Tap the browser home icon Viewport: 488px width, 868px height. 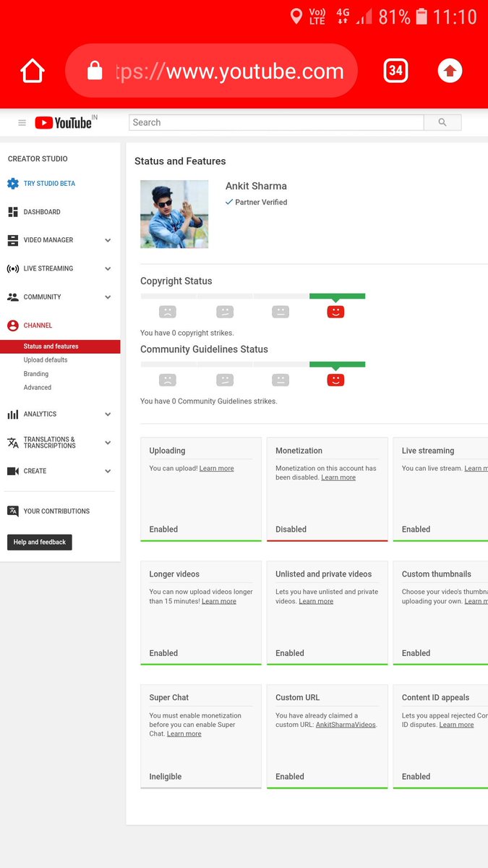coord(33,71)
